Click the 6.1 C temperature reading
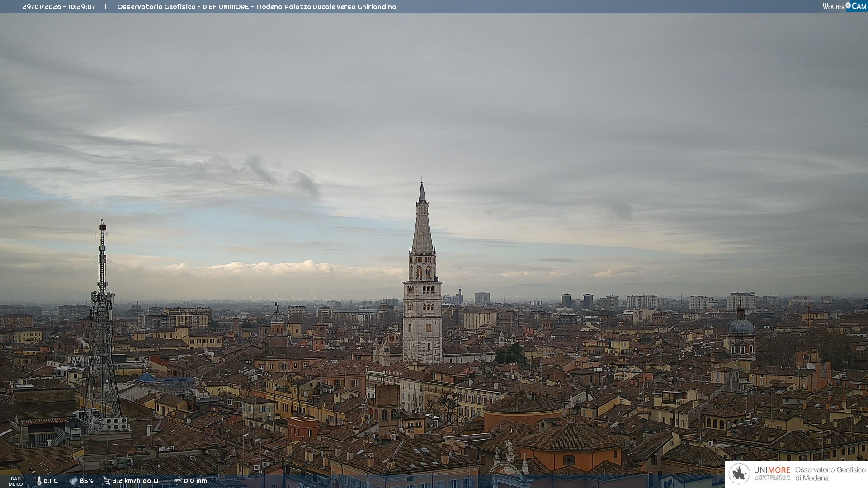 click(x=51, y=481)
